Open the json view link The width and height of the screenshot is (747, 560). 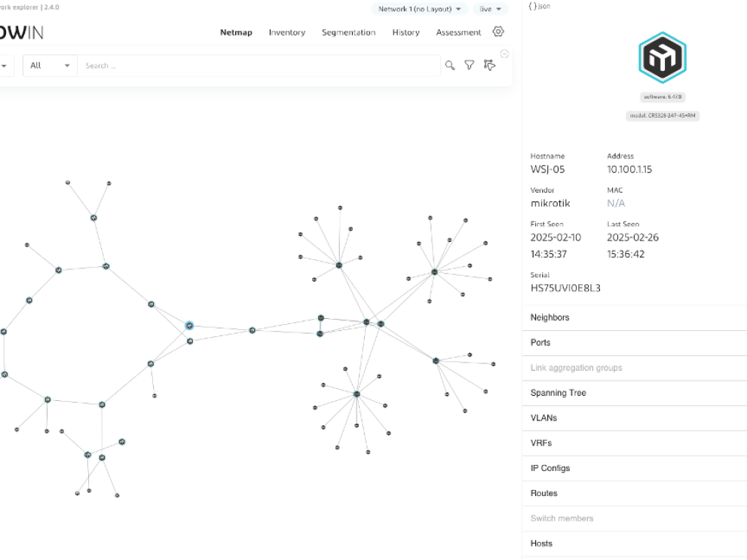click(539, 6)
